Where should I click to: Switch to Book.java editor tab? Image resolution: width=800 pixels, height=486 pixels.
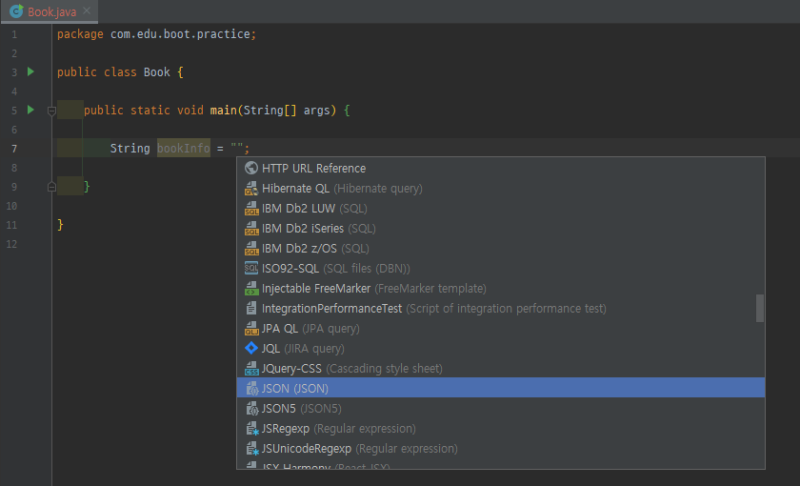click(x=49, y=11)
